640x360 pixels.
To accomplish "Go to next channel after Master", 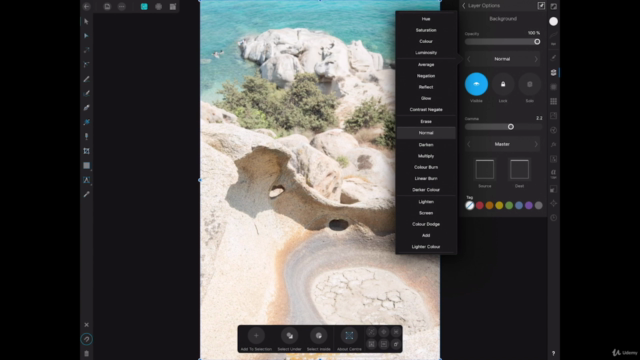I will click(x=536, y=144).
